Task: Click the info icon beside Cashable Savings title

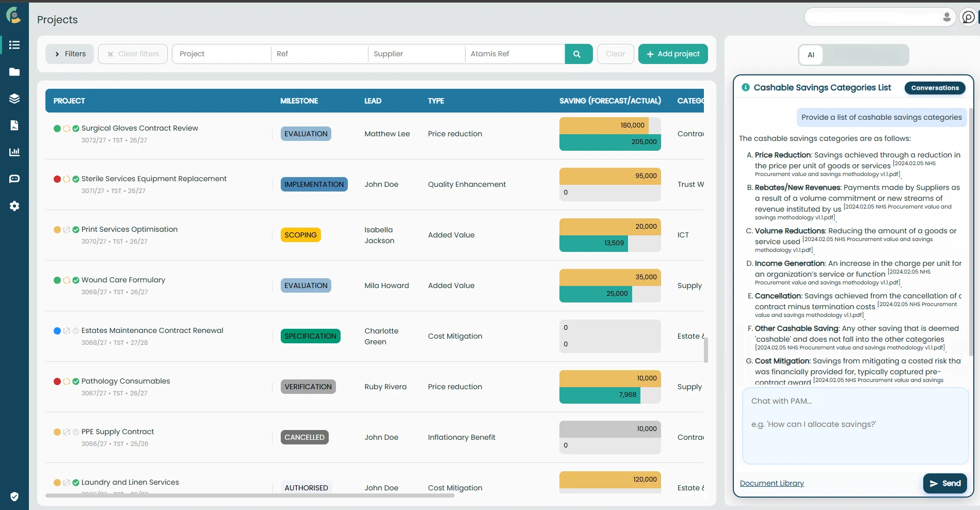Action: [746, 87]
